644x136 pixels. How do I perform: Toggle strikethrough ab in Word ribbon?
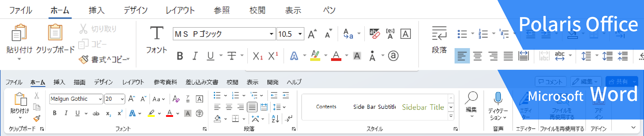[96, 114]
